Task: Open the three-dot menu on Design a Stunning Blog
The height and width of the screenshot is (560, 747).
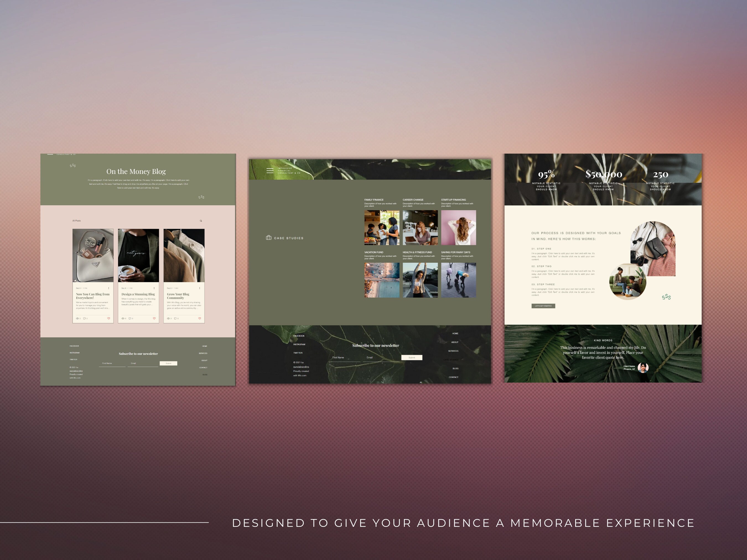Action: click(x=154, y=288)
